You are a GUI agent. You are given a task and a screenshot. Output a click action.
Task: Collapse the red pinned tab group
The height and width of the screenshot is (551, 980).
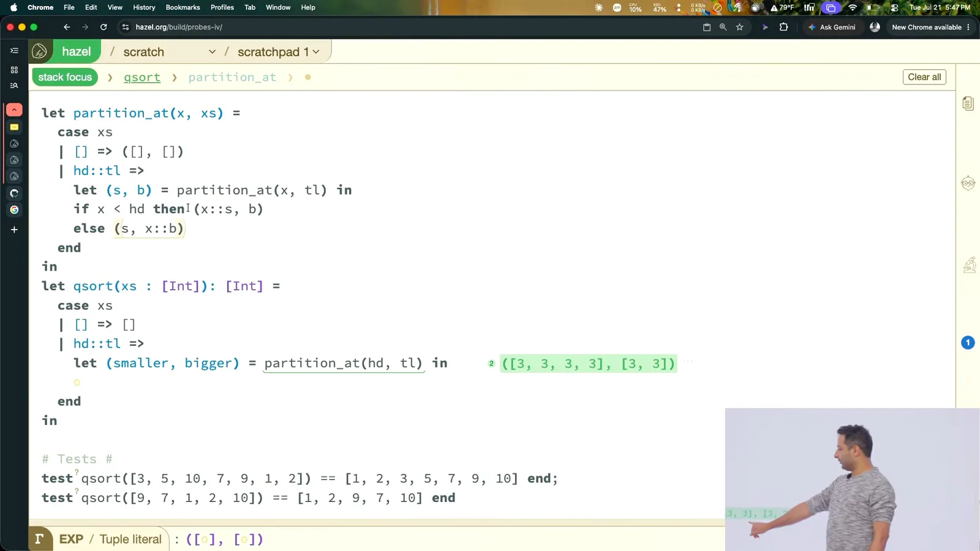coord(14,110)
